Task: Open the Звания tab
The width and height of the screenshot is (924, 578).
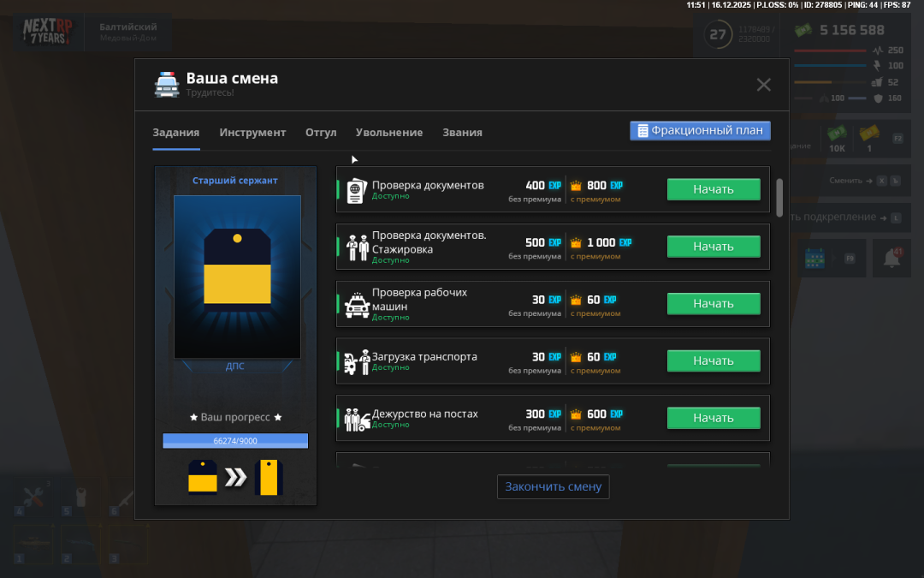Action: 462,133
